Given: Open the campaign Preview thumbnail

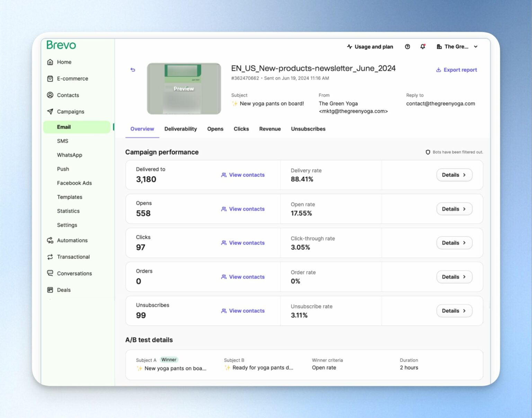Looking at the screenshot, I should click(184, 89).
